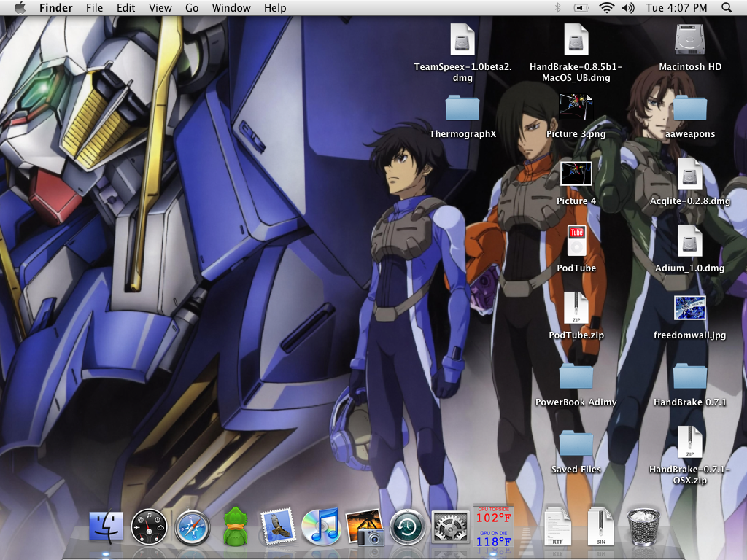The width and height of the screenshot is (747, 560).
Task: Launch iTunes from the Dock
Action: (x=321, y=526)
